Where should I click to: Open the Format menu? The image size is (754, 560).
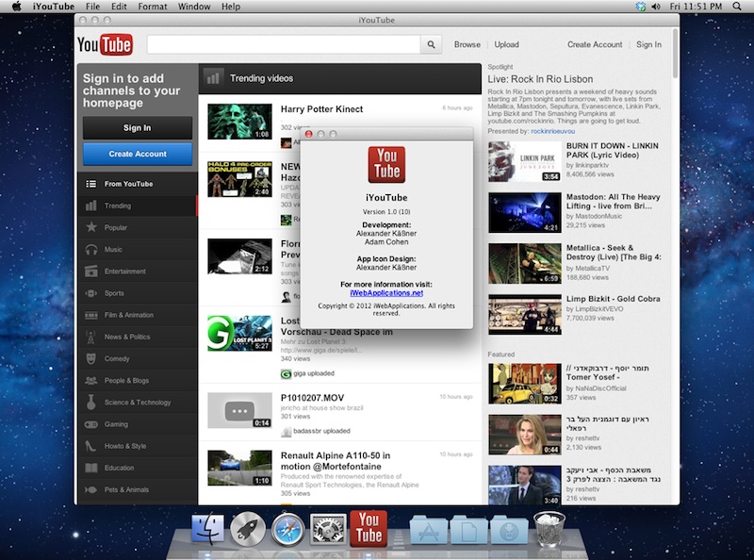[x=153, y=7]
